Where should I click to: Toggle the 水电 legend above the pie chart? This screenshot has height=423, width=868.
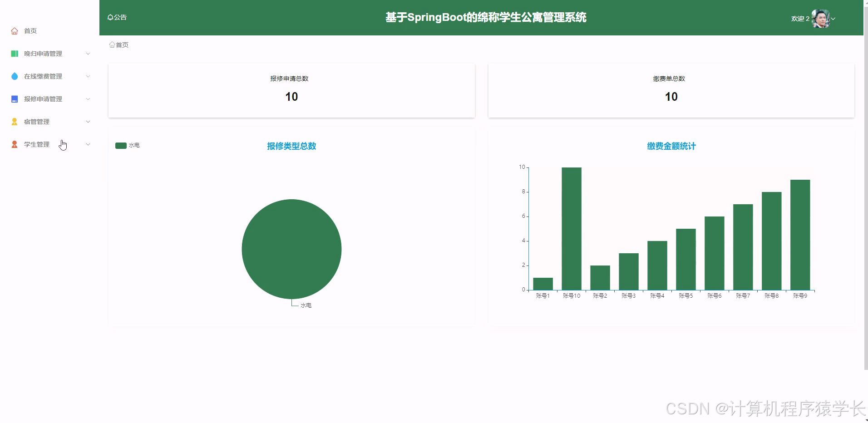pyautogui.click(x=128, y=145)
